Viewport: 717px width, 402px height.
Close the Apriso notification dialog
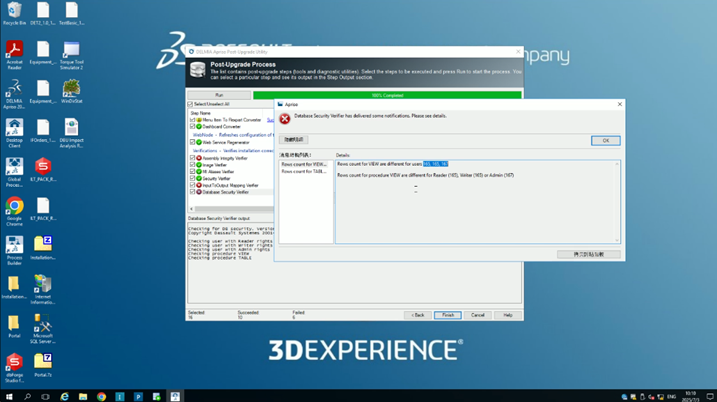(620, 104)
